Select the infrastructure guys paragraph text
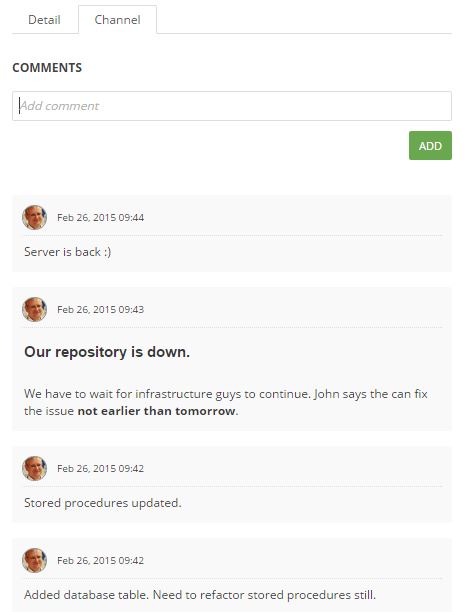470x612 pixels. click(x=226, y=402)
